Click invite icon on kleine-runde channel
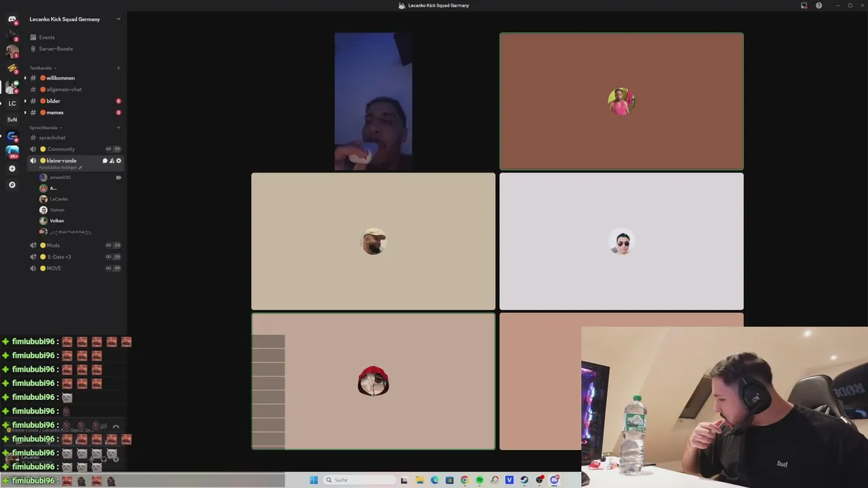The width and height of the screenshot is (868, 488). [112, 161]
